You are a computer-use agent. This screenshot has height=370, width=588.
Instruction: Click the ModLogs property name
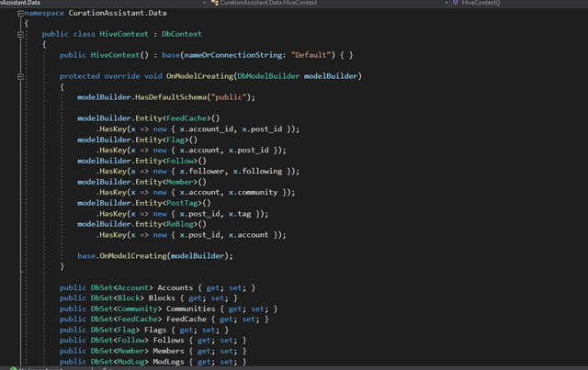pos(168,362)
